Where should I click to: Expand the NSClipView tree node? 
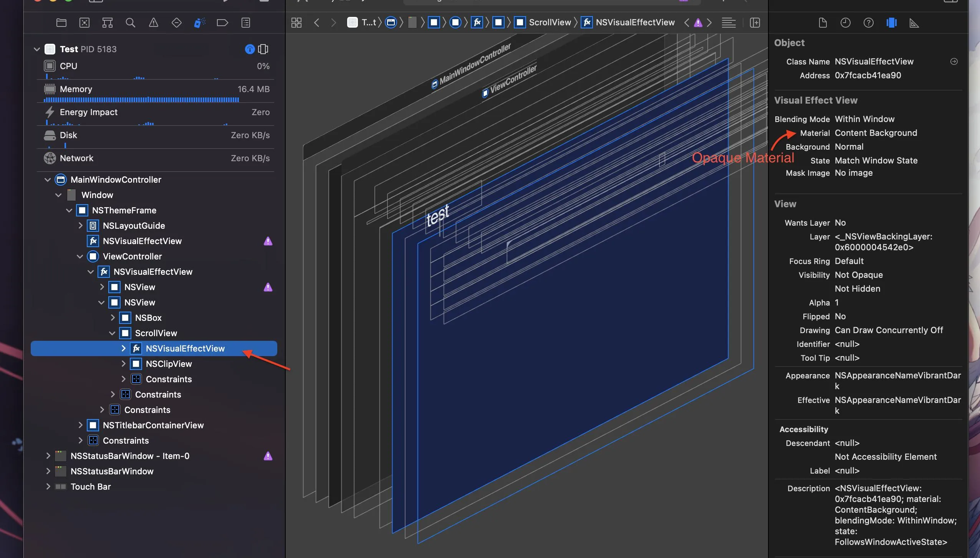(x=123, y=364)
